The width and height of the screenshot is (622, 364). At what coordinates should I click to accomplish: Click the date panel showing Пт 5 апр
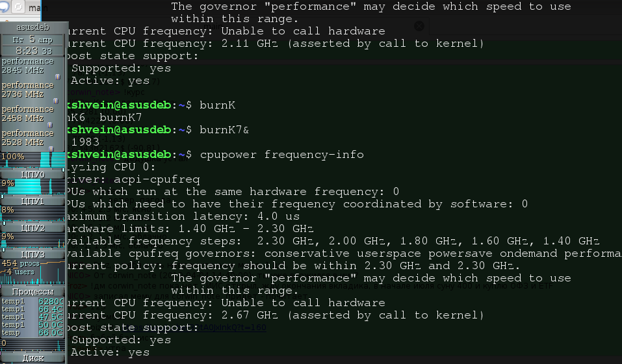[x=32, y=40]
